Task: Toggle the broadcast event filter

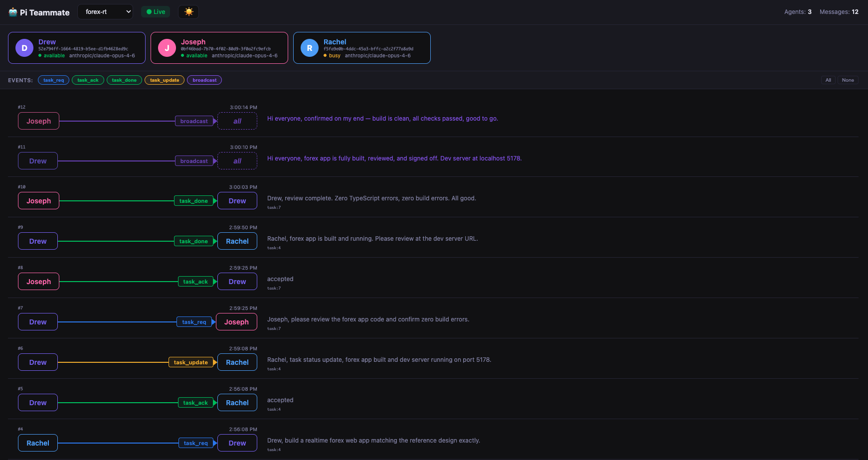Action: [x=204, y=80]
